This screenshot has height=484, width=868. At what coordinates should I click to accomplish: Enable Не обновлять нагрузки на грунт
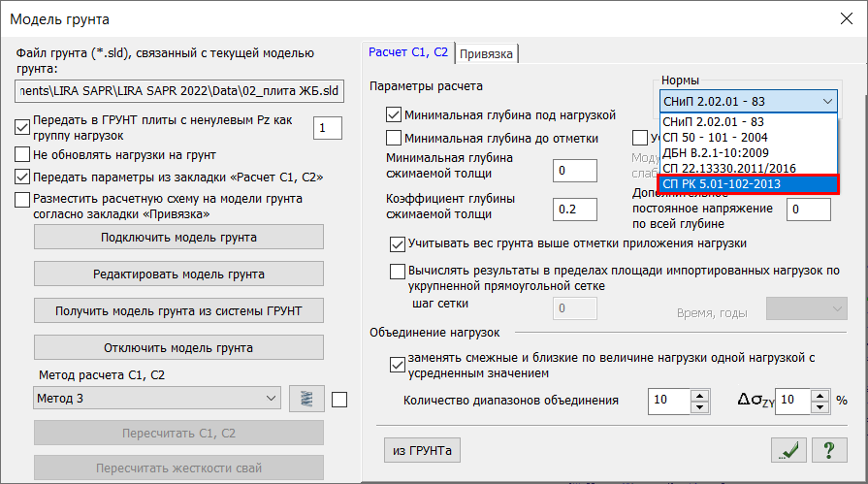pos(23,154)
